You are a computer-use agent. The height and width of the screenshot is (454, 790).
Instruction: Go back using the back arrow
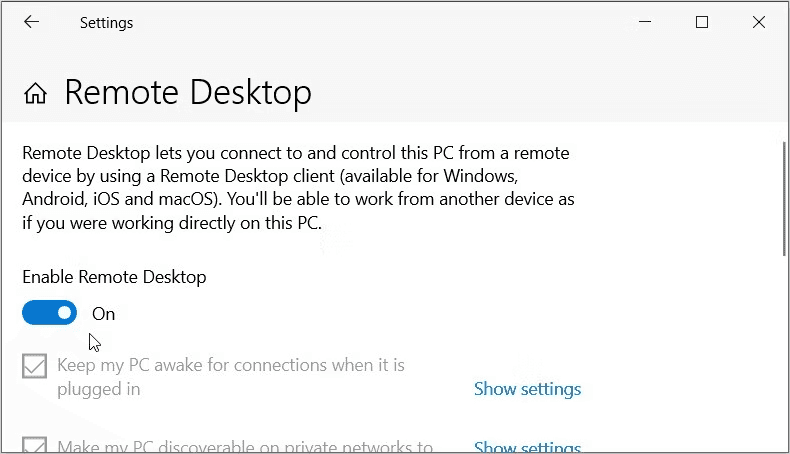[x=31, y=22]
